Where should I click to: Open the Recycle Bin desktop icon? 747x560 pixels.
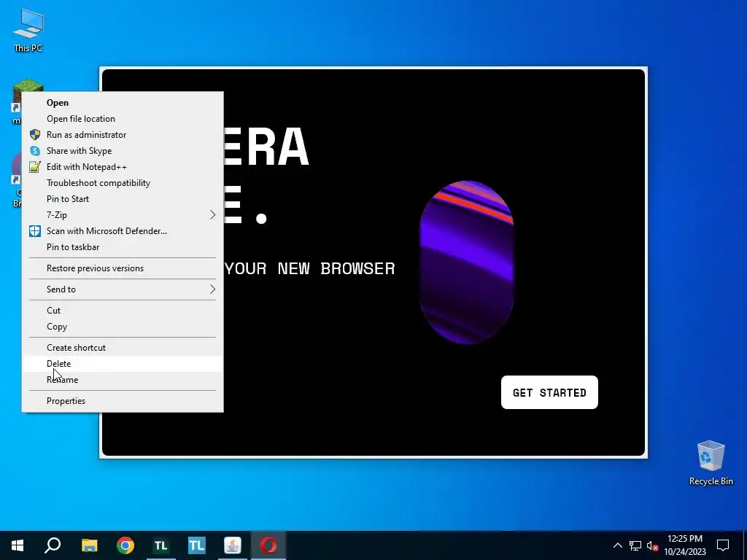(x=711, y=462)
